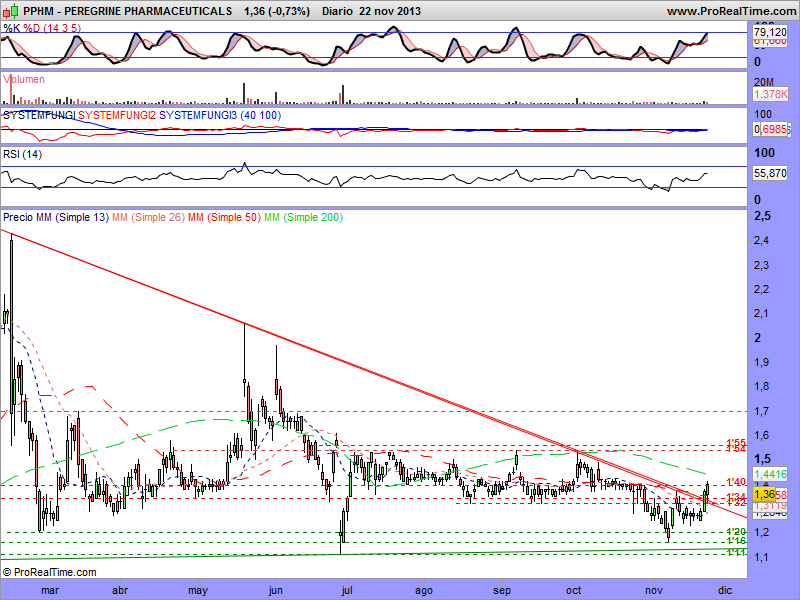Click the oct month on time axis
The height and width of the screenshot is (600, 800).
573,590
